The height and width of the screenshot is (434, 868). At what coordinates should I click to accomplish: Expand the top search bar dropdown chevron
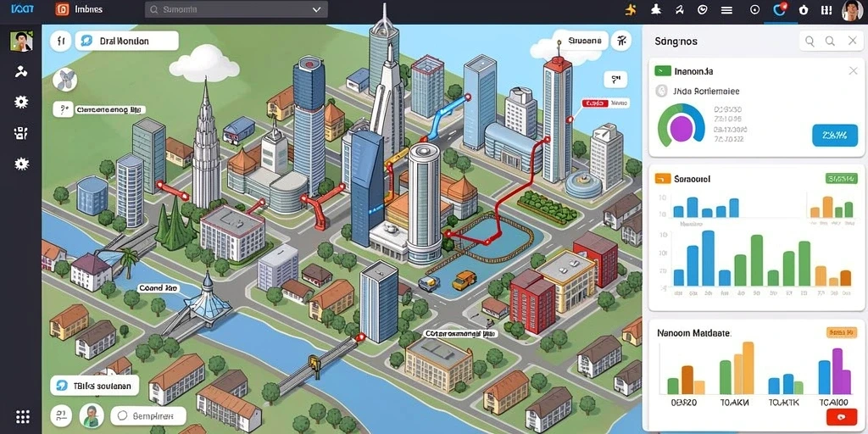tap(317, 9)
